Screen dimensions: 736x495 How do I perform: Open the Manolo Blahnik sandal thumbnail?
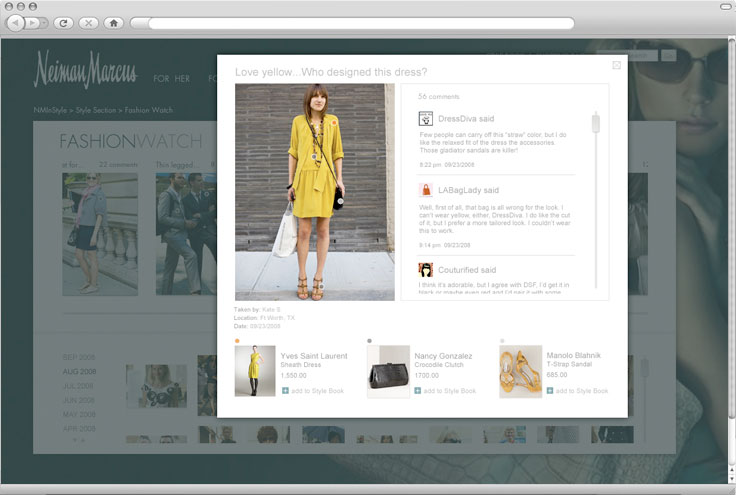pyautogui.click(x=520, y=372)
